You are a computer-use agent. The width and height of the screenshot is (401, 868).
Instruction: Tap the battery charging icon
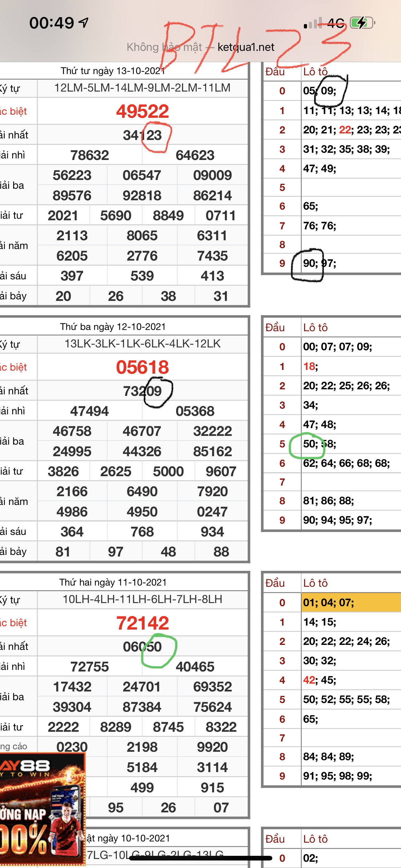click(363, 23)
